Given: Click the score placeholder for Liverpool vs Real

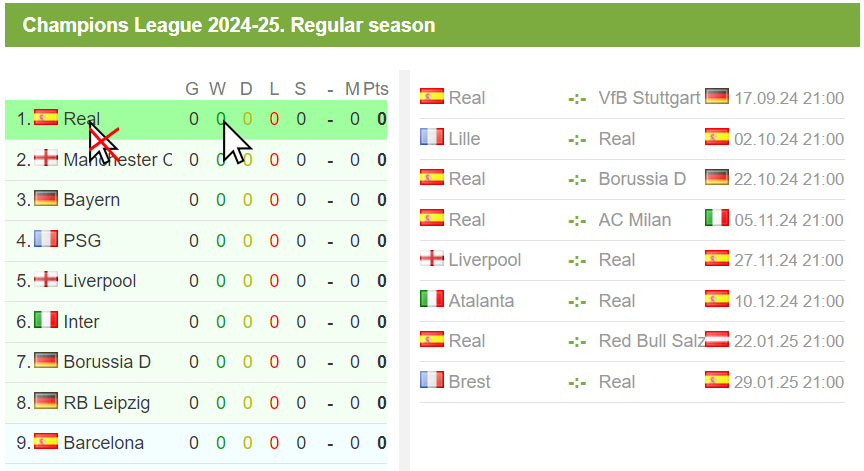Looking at the screenshot, I should click(x=577, y=261).
